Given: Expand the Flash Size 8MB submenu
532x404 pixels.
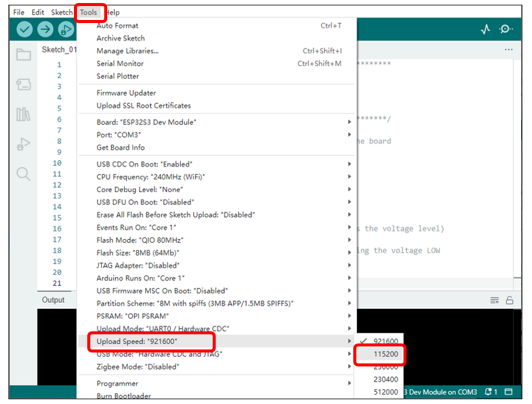Looking at the screenshot, I should [217, 253].
